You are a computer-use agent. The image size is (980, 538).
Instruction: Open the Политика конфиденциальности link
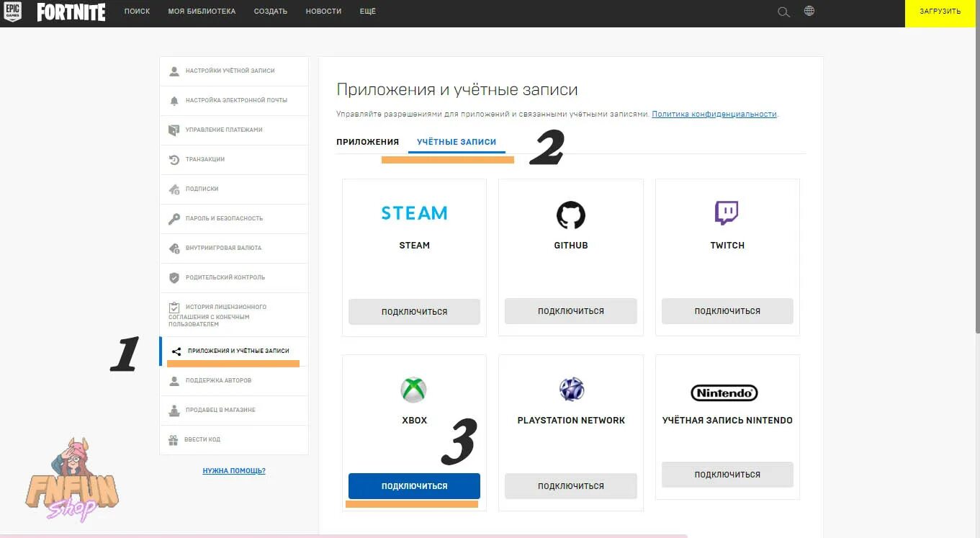[714, 115]
